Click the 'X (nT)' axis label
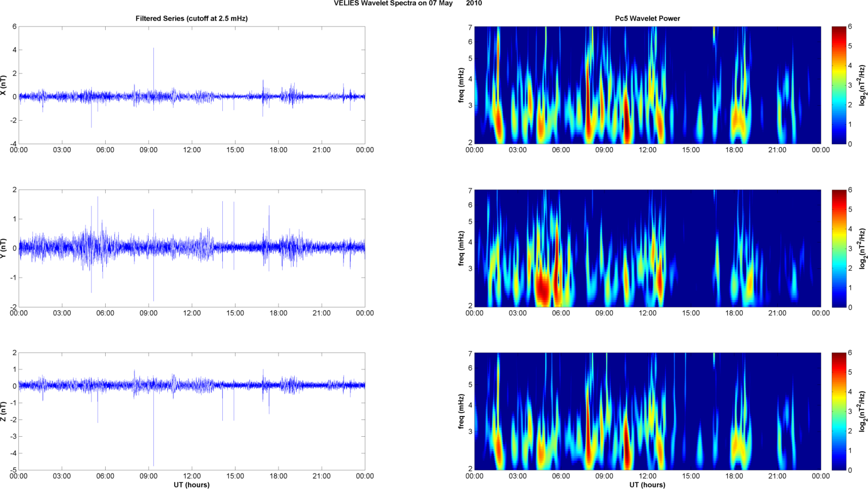The image size is (868, 489). 5,85
